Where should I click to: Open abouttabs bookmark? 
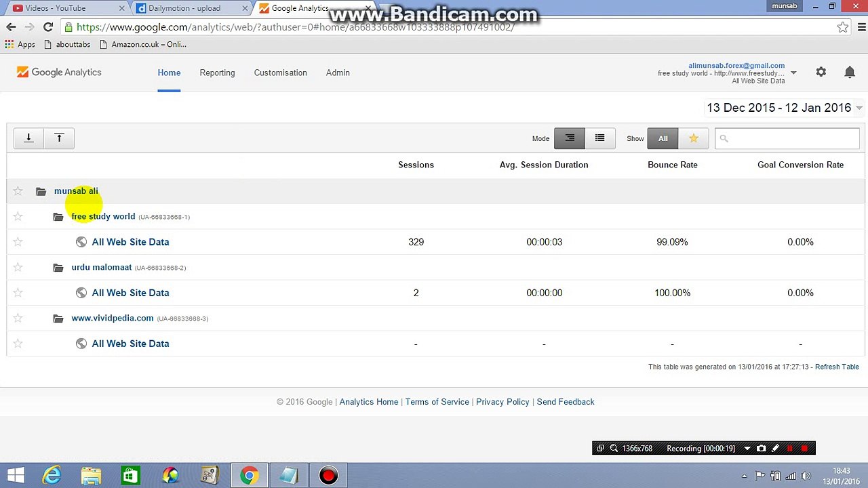(67, 44)
